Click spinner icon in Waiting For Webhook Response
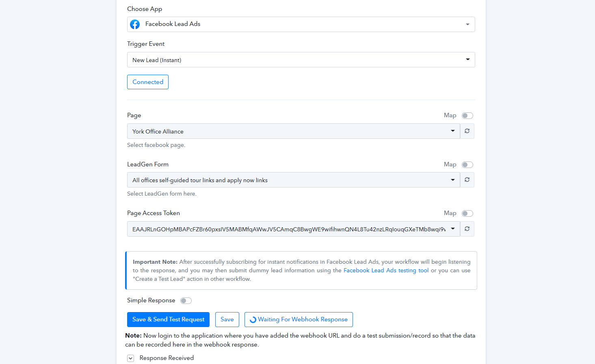Screen dimensions: 595x364 (253, 320)
